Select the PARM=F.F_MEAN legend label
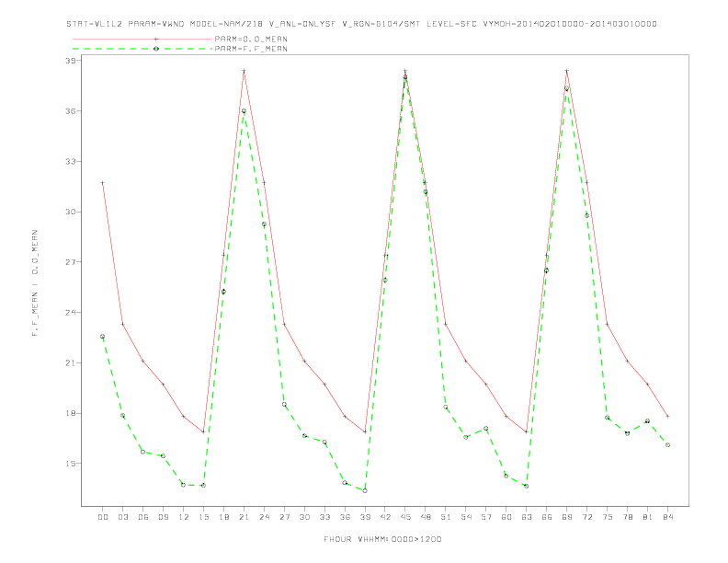The image size is (728, 563). (x=251, y=49)
